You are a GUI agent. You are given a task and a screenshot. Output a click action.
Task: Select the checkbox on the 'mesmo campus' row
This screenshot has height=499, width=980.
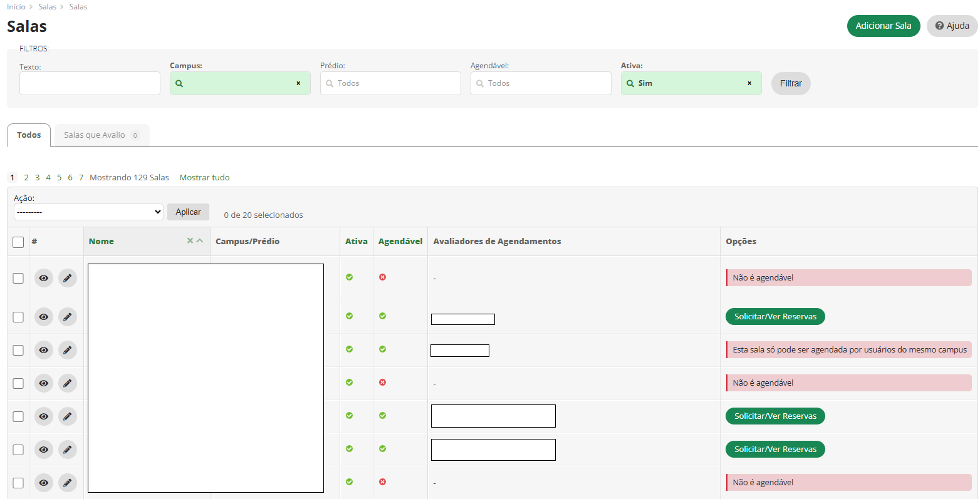pyautogui.click(x=18, y=350)
